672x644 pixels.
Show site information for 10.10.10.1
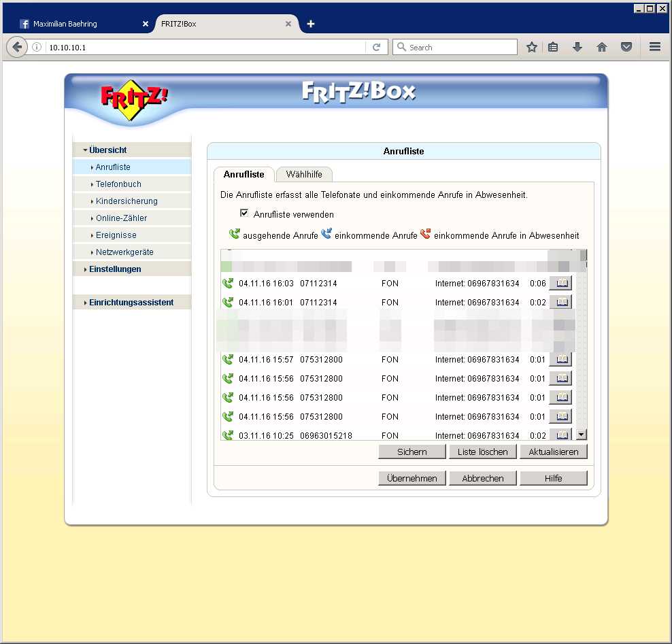(37, 47)
